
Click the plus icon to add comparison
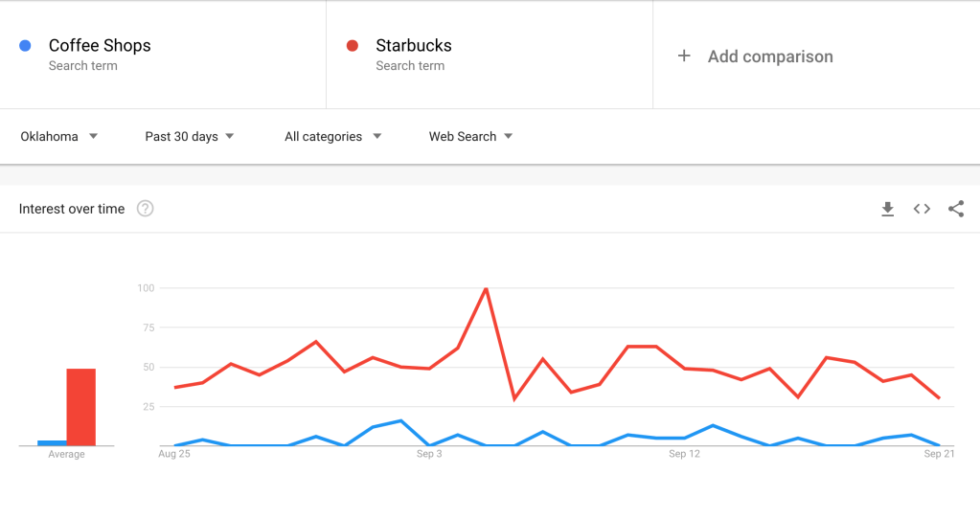tap(684, 56)
